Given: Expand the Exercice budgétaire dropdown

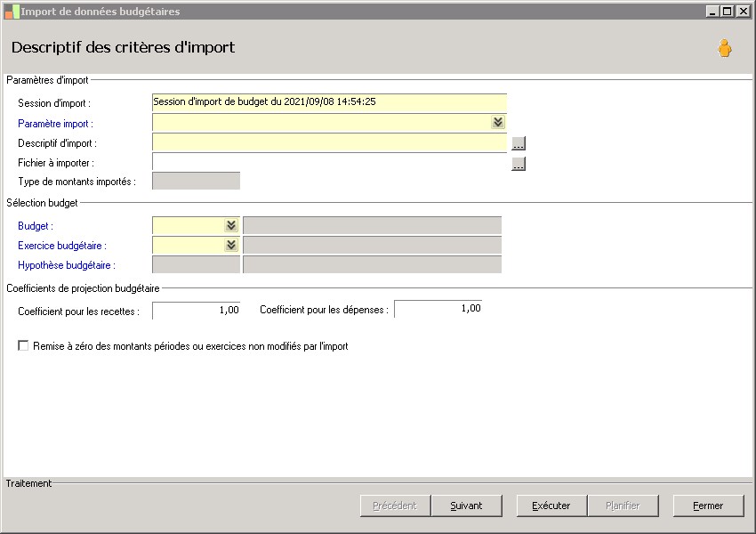Looking at the screenshot, I should 231,246.
